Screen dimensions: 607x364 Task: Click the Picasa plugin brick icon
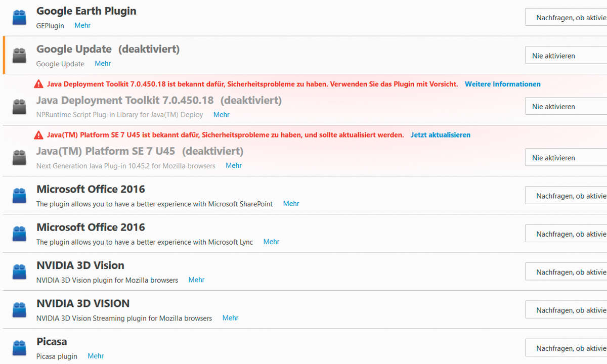click(19, 348)
